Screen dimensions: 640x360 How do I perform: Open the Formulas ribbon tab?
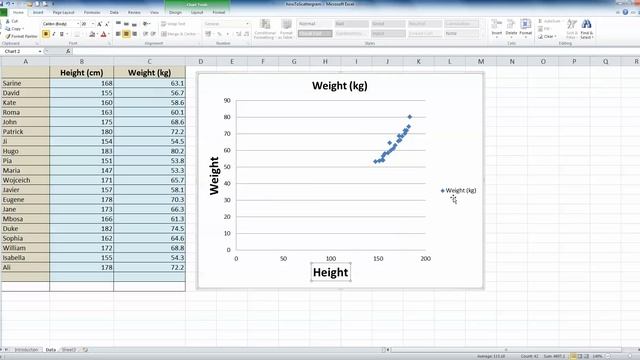pyautogui.click(x=92, y=12)
